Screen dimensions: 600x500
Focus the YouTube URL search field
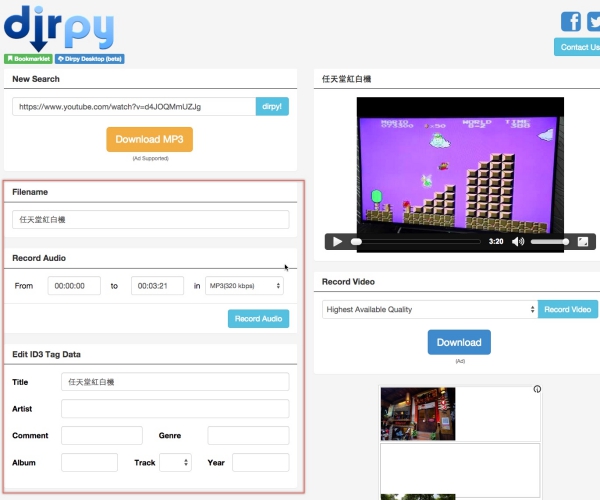[x=134, y=106]
